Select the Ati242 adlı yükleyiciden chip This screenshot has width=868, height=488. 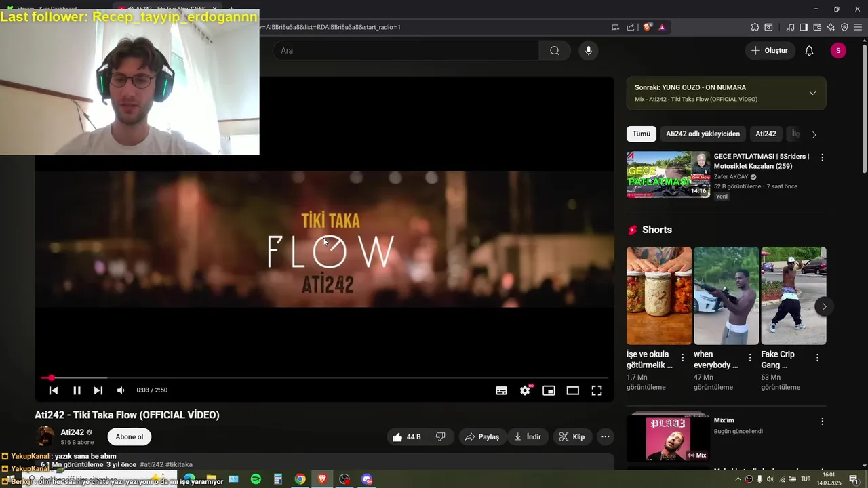[703, 134]
